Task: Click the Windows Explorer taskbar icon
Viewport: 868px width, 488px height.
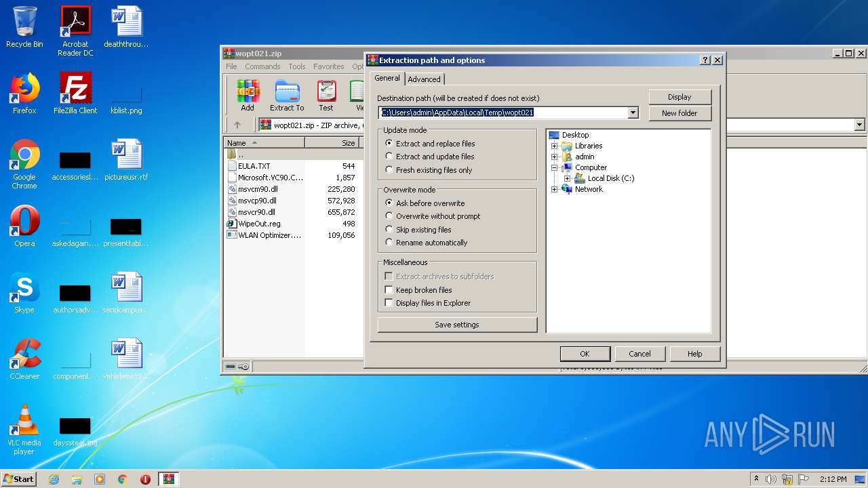Action: point(77,479)
